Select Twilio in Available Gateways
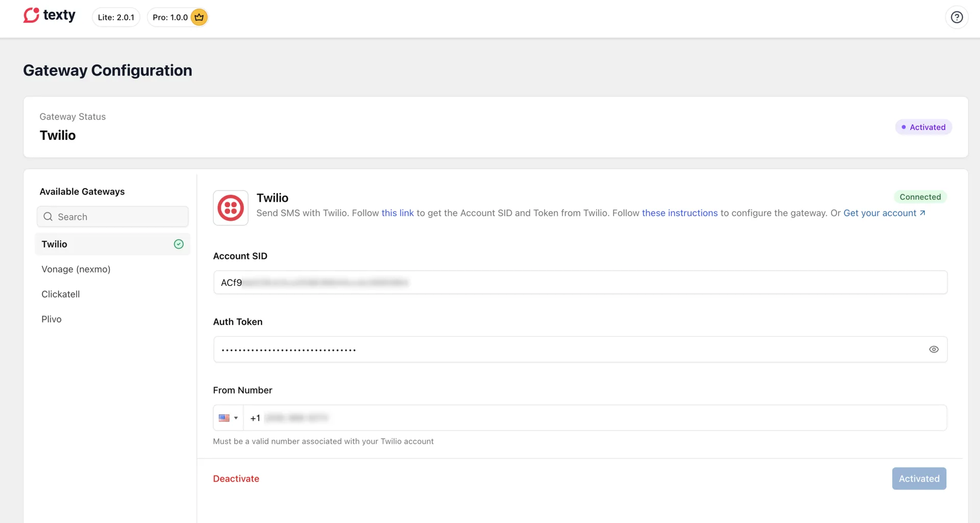Screen dimensions: 980x523 click(x=112, y=244)
